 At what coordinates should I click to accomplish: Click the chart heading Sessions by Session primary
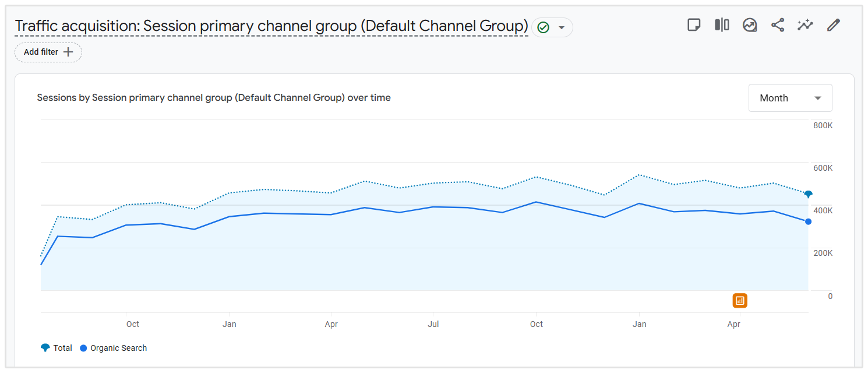214,98
